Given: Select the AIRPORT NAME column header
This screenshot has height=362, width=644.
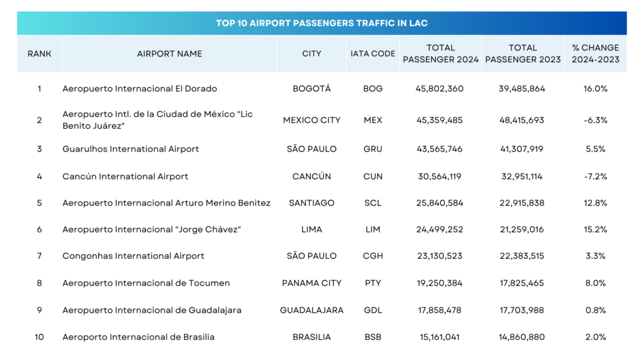Looking at the screenshot, I should 170,53.
